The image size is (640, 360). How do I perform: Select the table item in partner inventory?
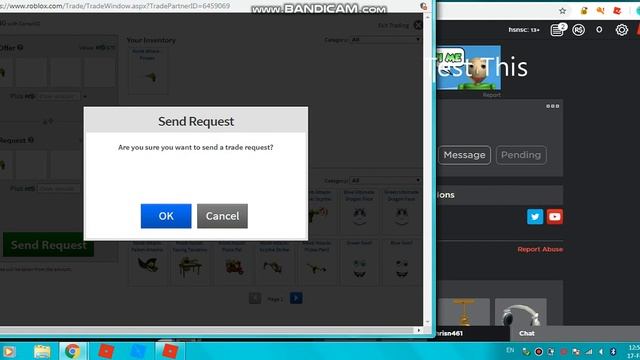190,263
